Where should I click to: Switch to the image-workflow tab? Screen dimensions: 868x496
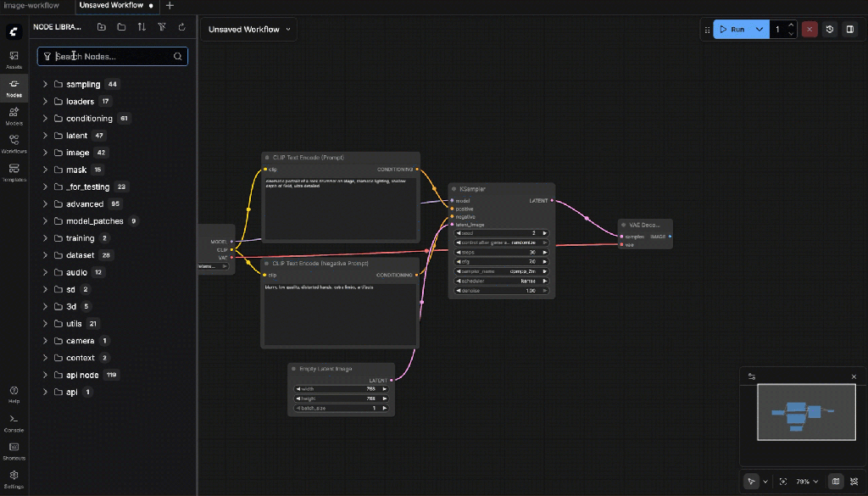(32, 5)
